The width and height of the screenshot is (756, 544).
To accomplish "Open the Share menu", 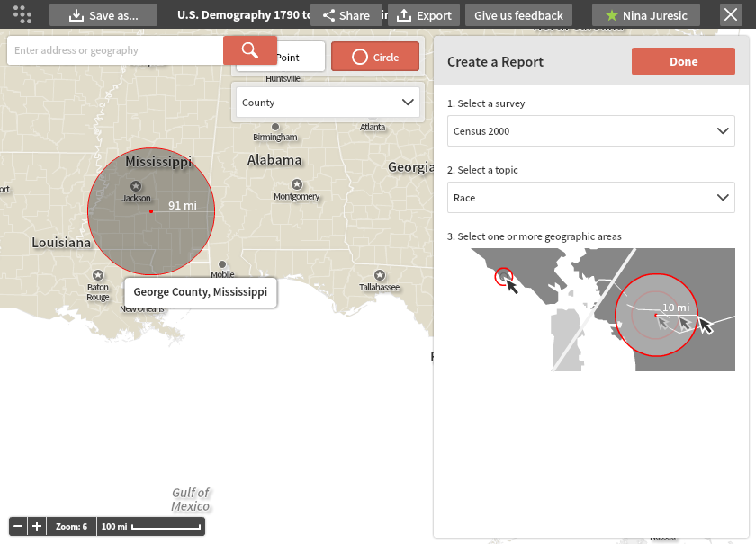I will click(x=346, y=15).
